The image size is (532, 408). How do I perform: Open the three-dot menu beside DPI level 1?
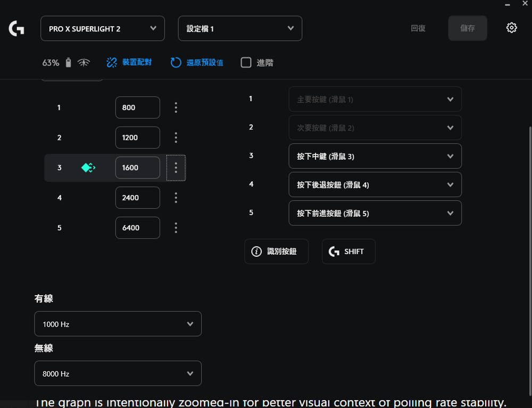(x=176, y=107)
